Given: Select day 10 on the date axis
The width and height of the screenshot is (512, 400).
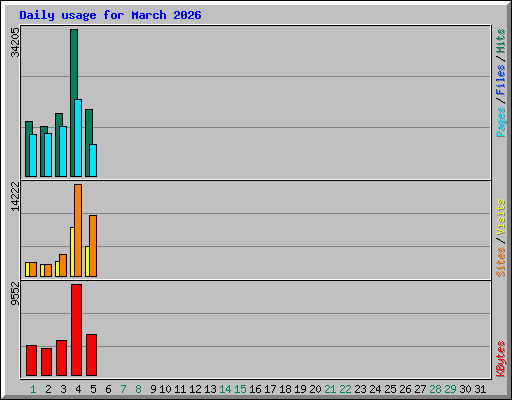Looking at the screenshot, I should click(165, 389).
